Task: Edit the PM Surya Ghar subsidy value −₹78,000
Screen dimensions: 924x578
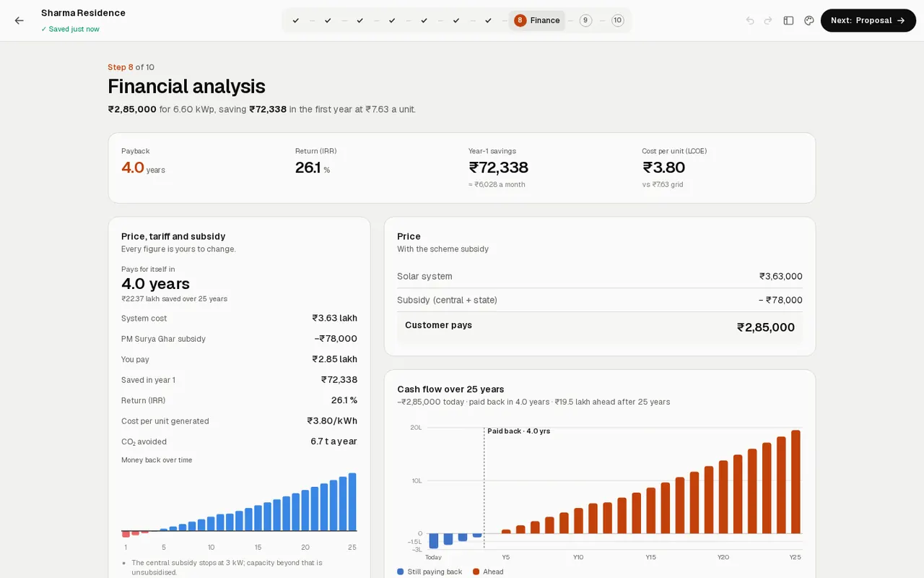Action: pyautogui.click(x=336, y=339)
